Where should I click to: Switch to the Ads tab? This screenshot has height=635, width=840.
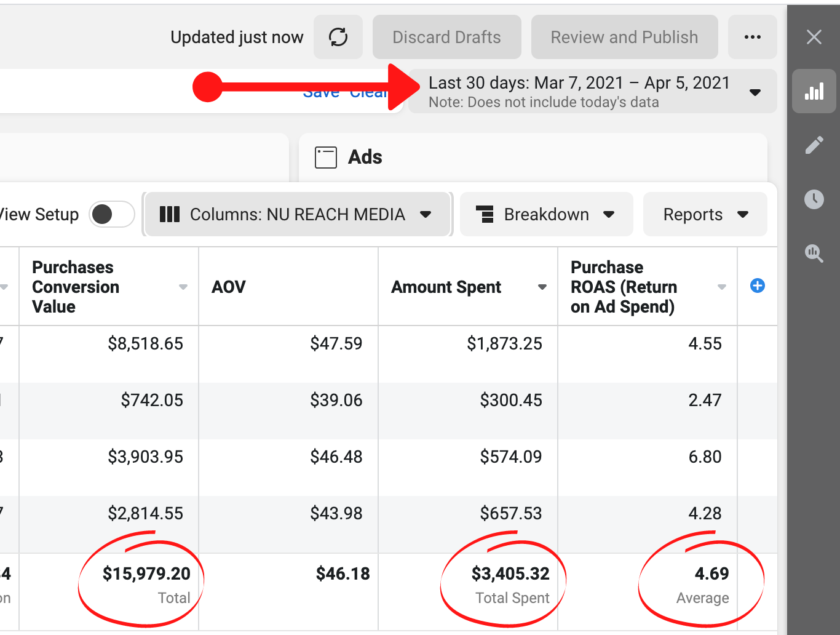(365, 158)
